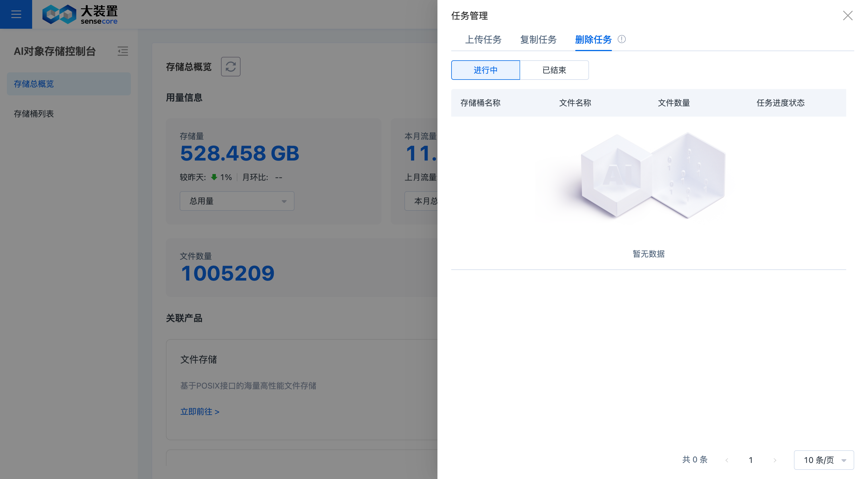The width and height of the screenshot is (868, 479).
Task: Refresh the storage overview
Action: click(x=230, y=66)
